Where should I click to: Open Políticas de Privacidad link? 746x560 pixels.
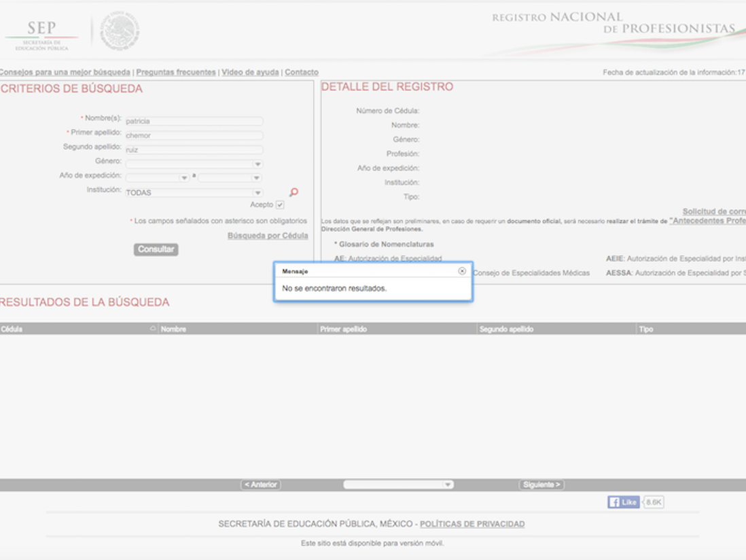pos(472,524)
